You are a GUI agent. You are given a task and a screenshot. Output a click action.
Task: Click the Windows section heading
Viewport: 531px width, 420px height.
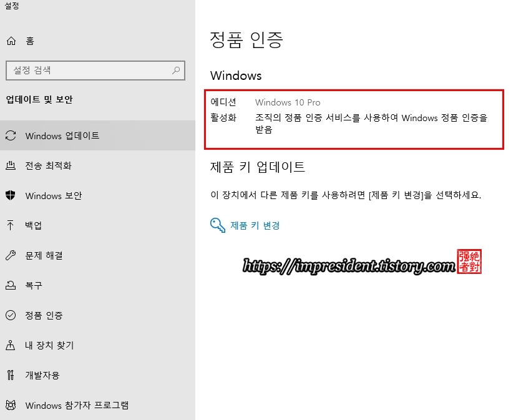pos(236,76)
